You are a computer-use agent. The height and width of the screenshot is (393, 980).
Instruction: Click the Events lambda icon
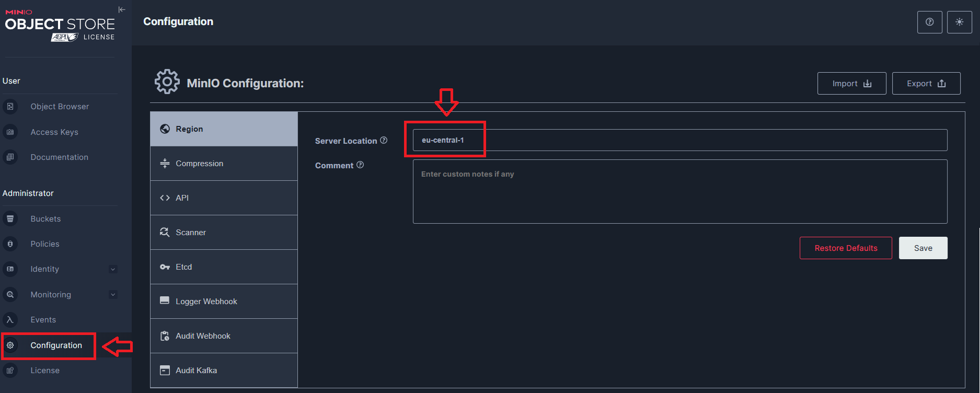10,320
